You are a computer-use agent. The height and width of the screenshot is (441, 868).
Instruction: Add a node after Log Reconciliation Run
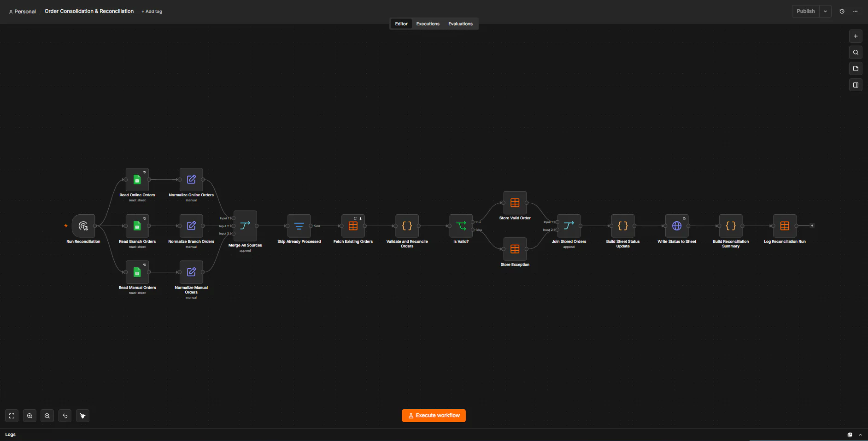(x=812, y=226)
